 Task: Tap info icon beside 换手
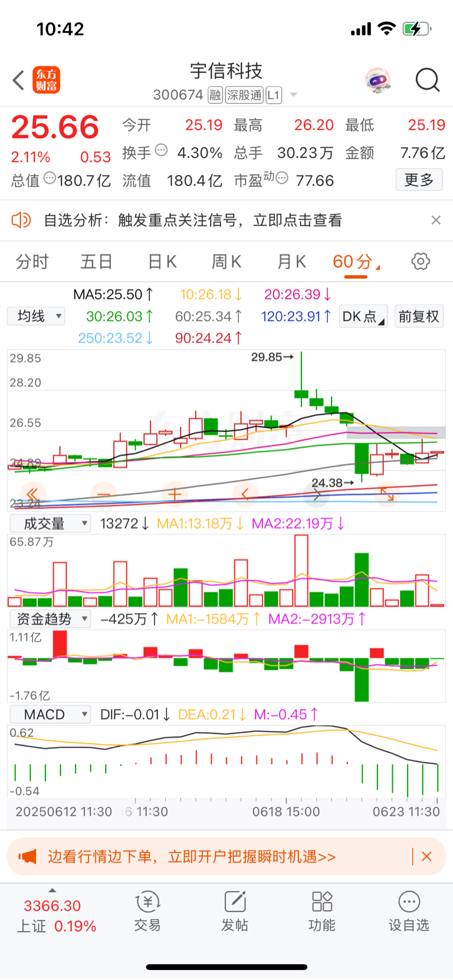[x=161, y=150]
